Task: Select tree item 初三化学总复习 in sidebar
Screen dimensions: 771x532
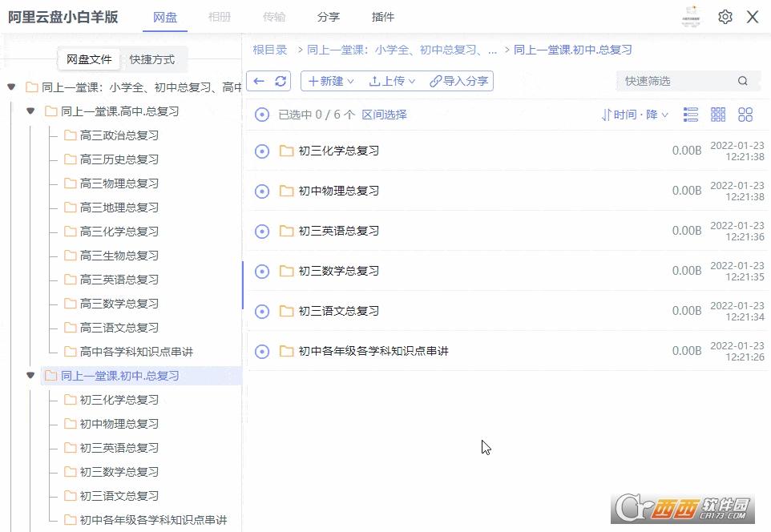Action: (119, 400)
